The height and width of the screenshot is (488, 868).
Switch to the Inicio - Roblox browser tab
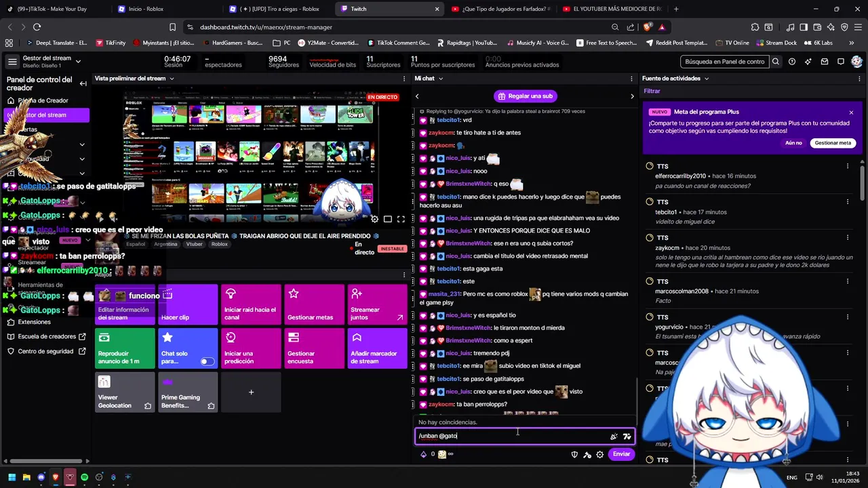pyautogui.click(x=166, y=9)
